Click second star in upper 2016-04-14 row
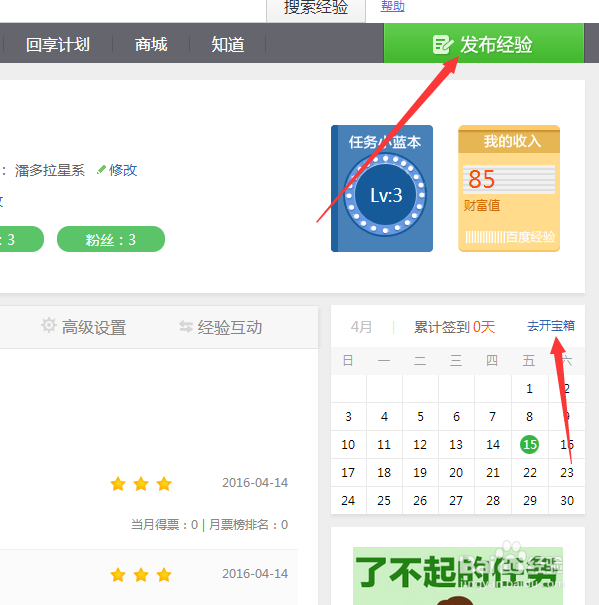The image size is (599, 605). pos(141,483)
